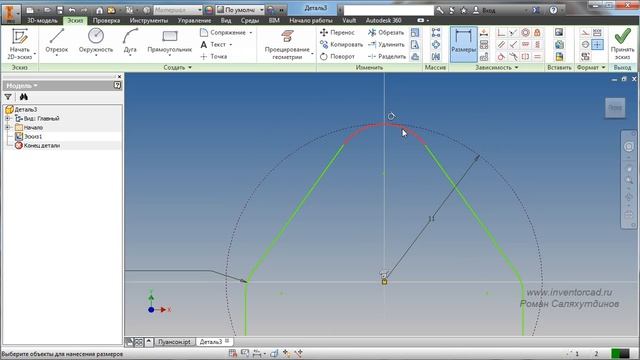Activate Проецирование геометрии tool

pos(287,44)
